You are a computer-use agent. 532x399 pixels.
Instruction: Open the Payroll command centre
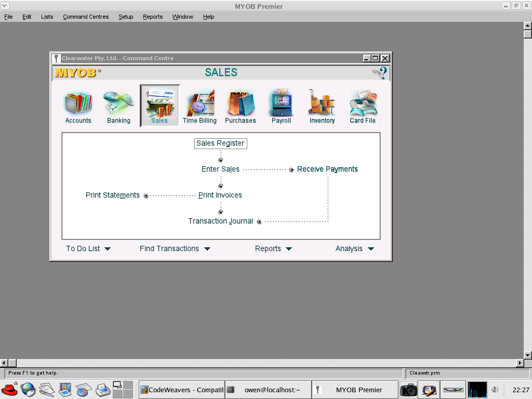coord(281,107)
